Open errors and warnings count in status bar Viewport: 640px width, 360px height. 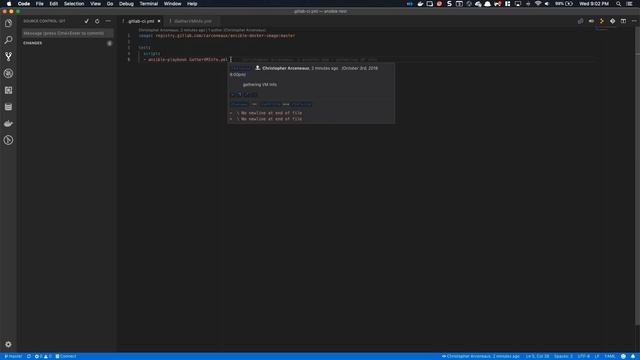(x=43, y=356)
